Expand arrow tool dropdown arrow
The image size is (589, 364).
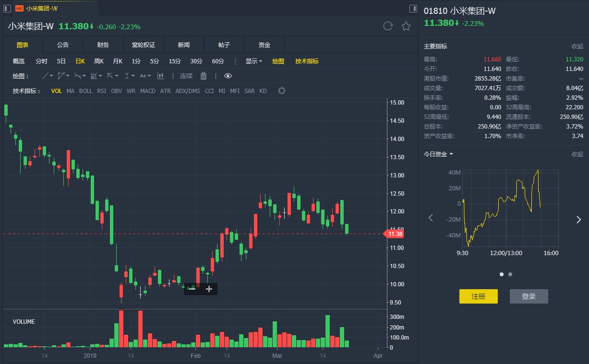pos(117,76)
